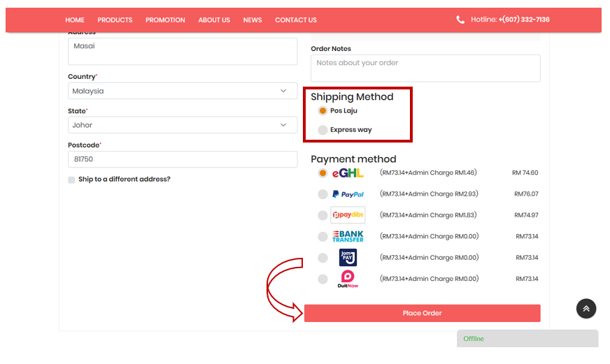Viewport: 610px width, 364px height.
Task: Select Pos Laju shipping method
Action: (x=322, y=110)
